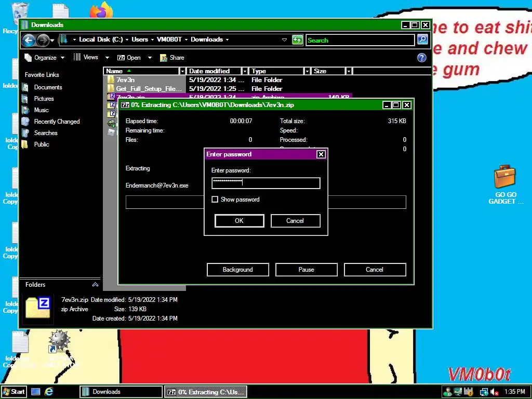This screenshot has height=399, width=532.
Task: Switch to the Downloads taskbar button
Action: coord(121,392)
